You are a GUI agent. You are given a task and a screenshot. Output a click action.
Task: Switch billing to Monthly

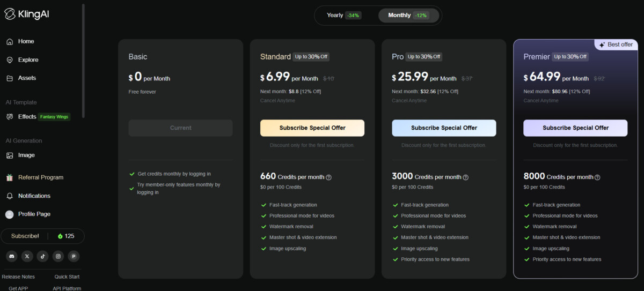[x=408, y=15]
